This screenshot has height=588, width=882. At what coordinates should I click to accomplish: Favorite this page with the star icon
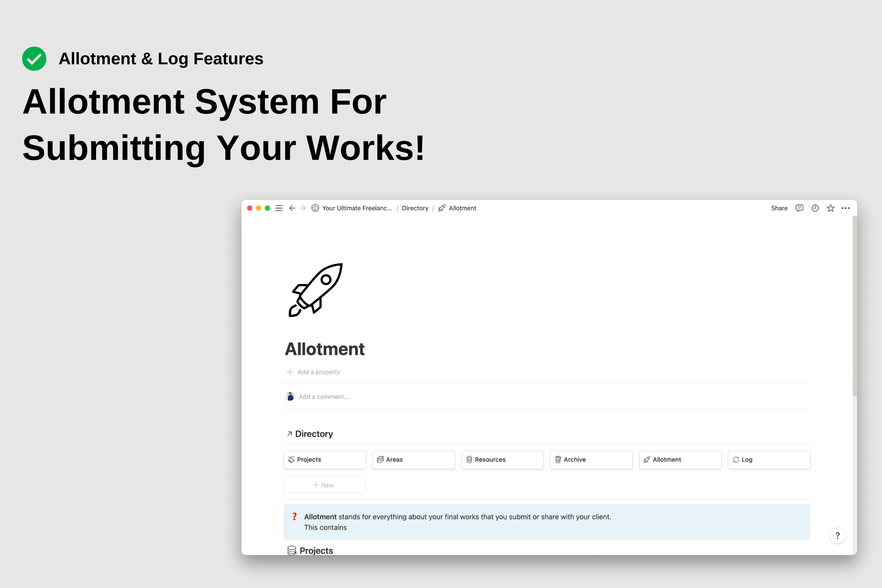point(831,208)
